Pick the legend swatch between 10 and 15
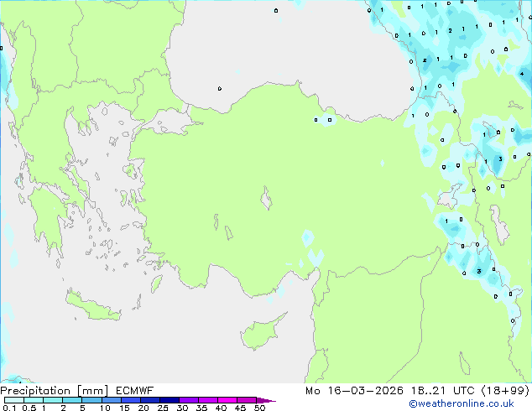 114,401
